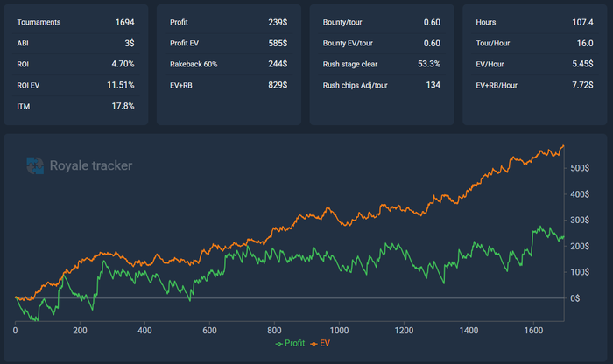Select the Rush stage clear percentage

[428, 64]
